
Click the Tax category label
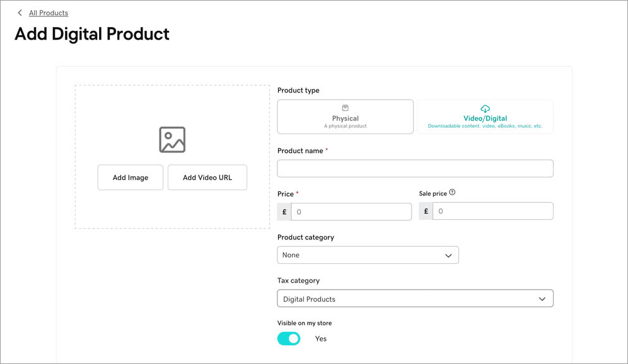(298, 280)
